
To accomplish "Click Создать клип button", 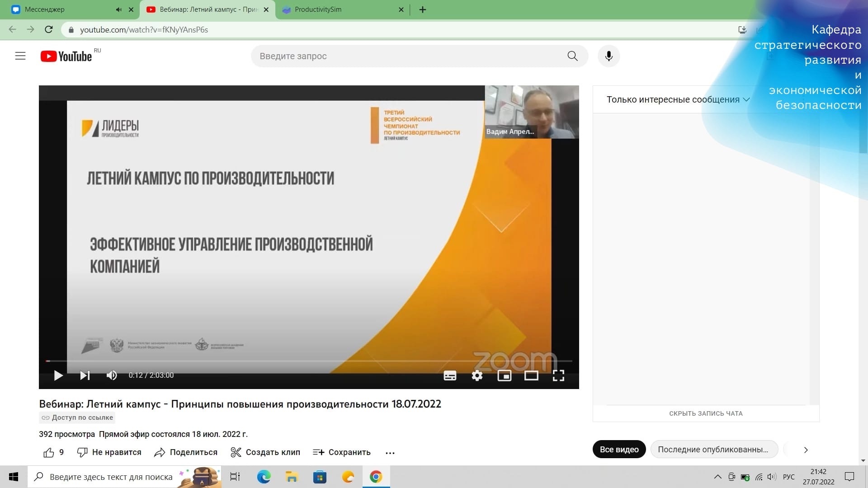I will (x=265, y=452).
